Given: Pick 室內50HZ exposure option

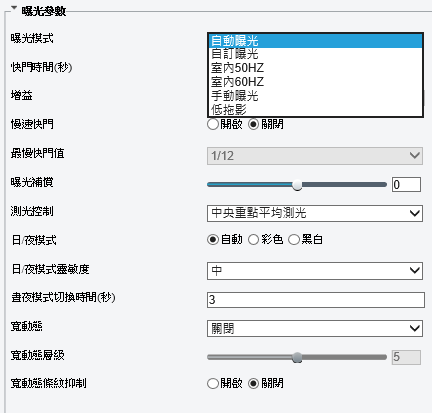Looking at the screenshot, I should (x=315, y=68).
